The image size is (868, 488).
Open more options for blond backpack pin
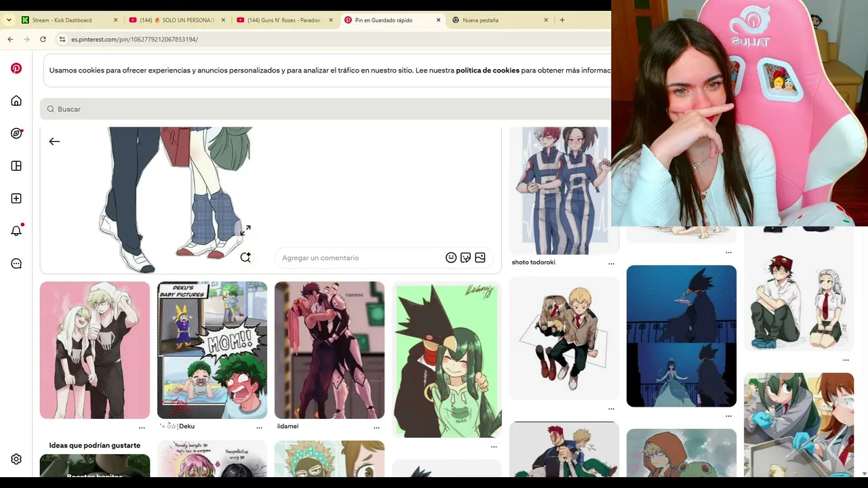(x=611, y=409)
